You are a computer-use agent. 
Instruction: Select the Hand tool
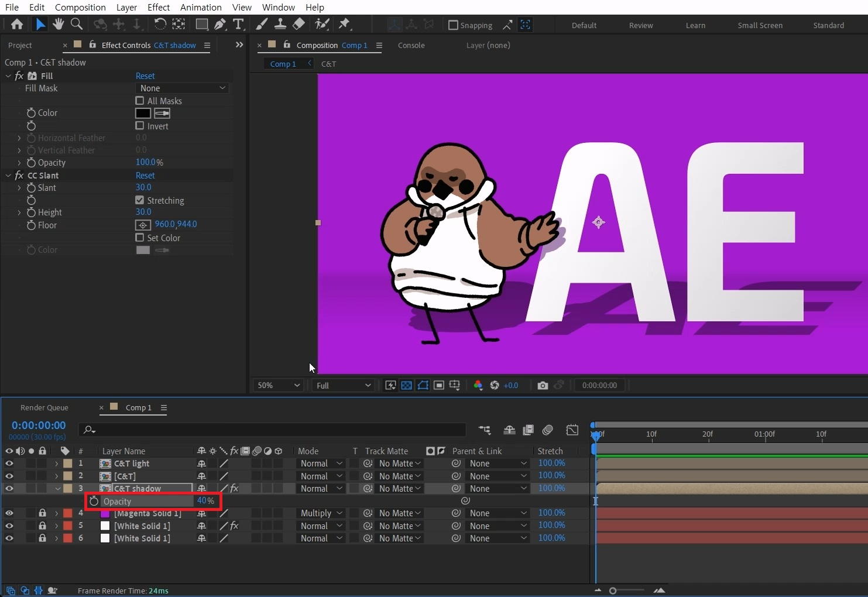coord(58,24)
